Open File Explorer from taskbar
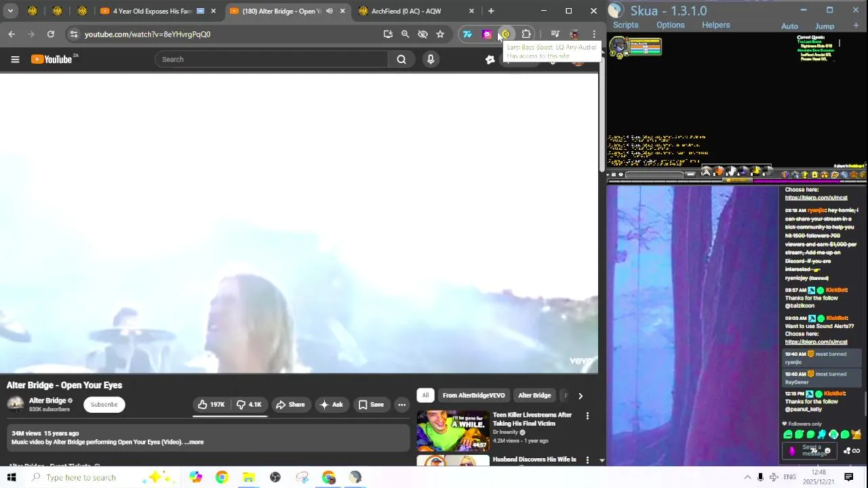This screenshot has width=868, height=488. click(248, 477)
